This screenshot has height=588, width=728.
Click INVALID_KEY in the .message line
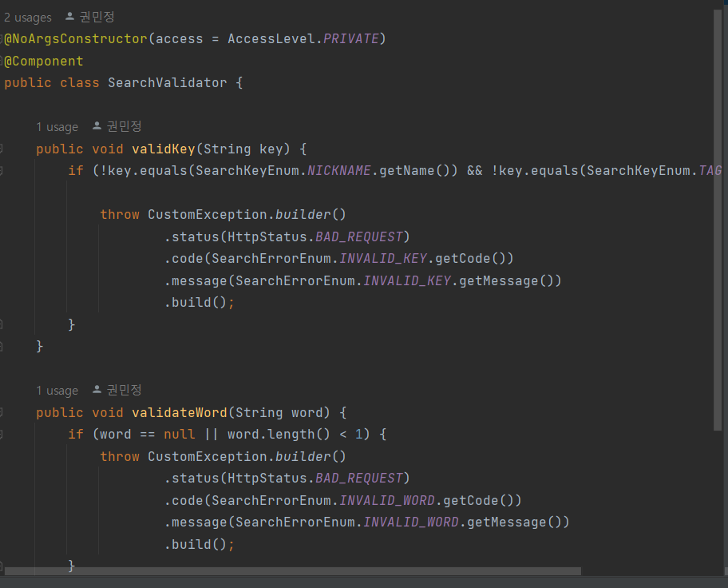[x=407, y=280]
